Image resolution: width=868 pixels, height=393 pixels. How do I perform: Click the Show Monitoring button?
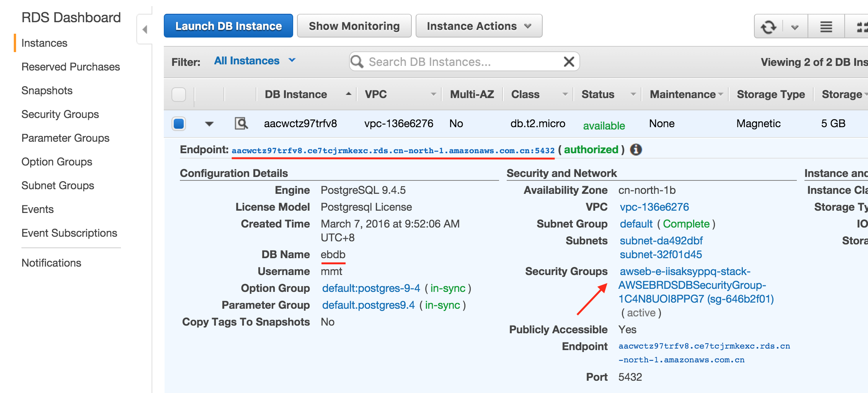[354, 26]
